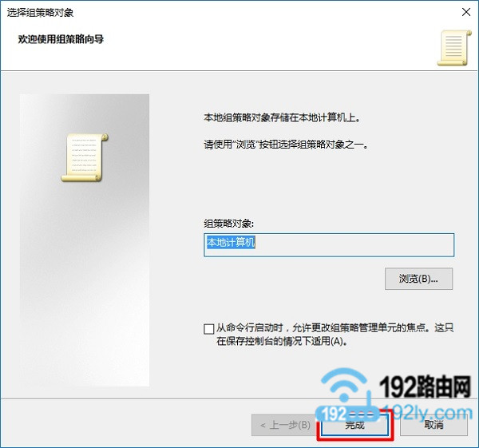Image resolution: width=479 pixels, height=448 pixels.
Task: Click the instruction line mentioning "浏览"按钮
Action: pos(286,145)
